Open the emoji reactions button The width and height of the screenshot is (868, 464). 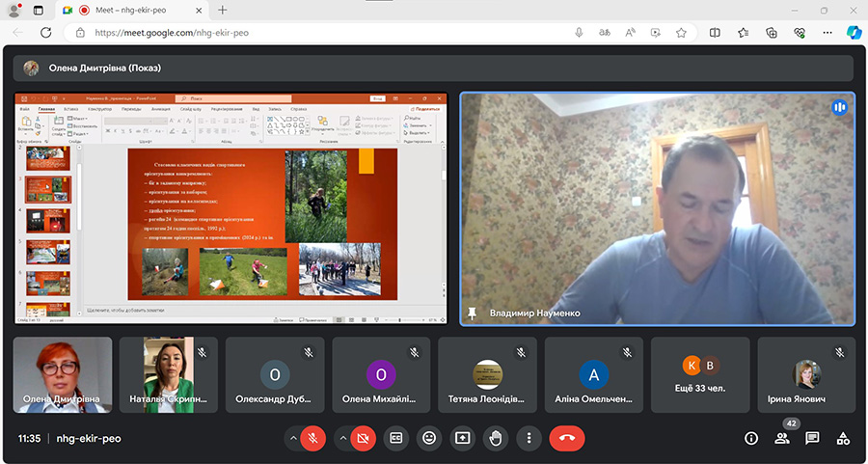point(429,438)
